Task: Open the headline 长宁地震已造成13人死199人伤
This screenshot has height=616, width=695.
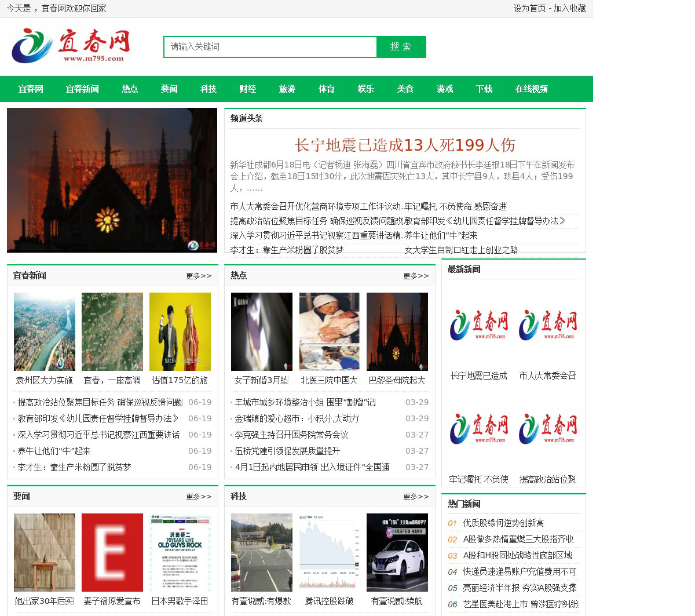Action: click(x=404, y=145)
